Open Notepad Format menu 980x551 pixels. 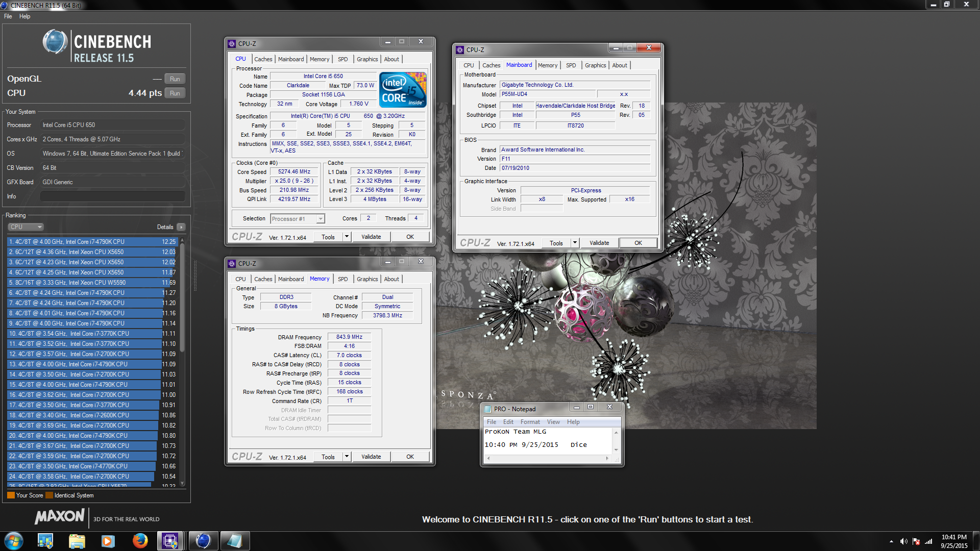coord(530,422)
